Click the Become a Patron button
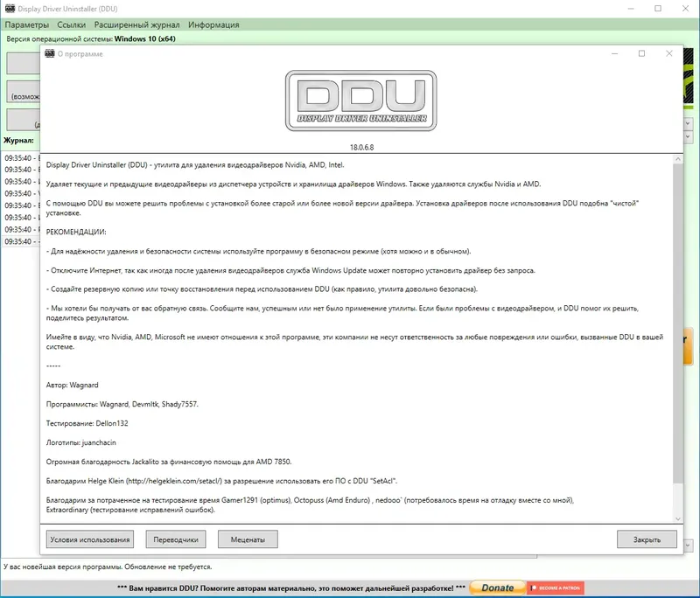The image size is (700, 598). (556, 588)
